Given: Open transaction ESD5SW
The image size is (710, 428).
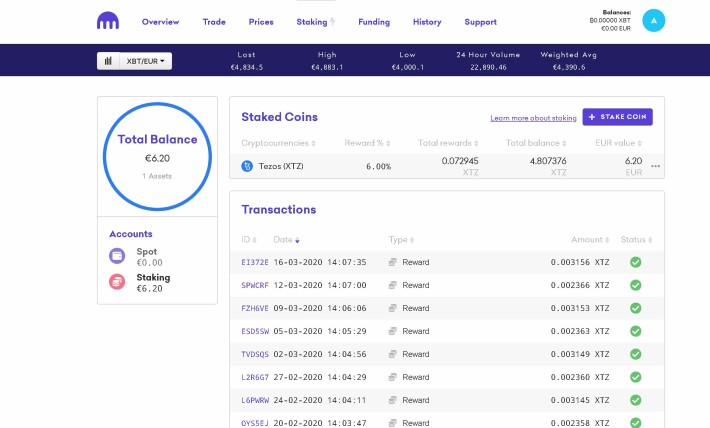Looking at the screenshot, I should [x=255, y=332].
